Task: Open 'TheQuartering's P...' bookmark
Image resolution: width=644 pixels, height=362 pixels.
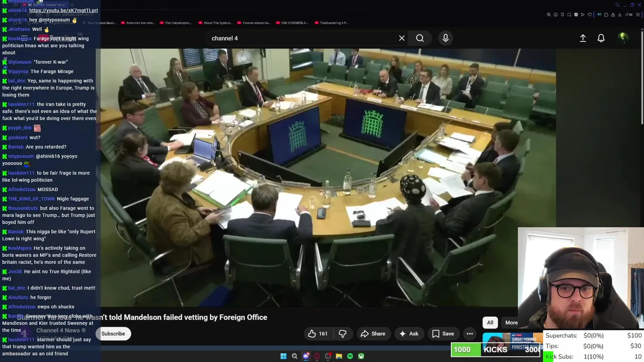Action: (x=332, y=23)
